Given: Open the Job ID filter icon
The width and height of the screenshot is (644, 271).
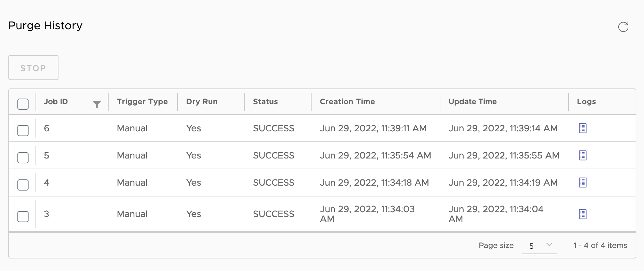Looking at the screenshot, I should click(97, 104).
